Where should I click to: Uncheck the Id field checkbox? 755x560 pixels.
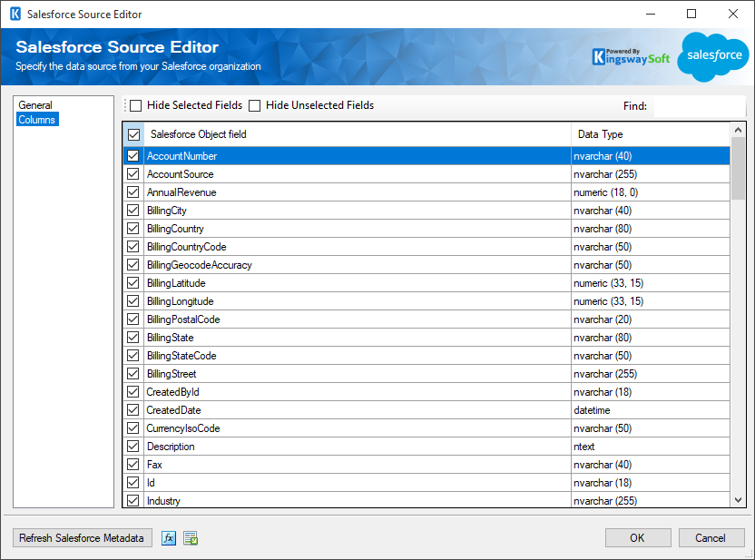click(132, 483)
